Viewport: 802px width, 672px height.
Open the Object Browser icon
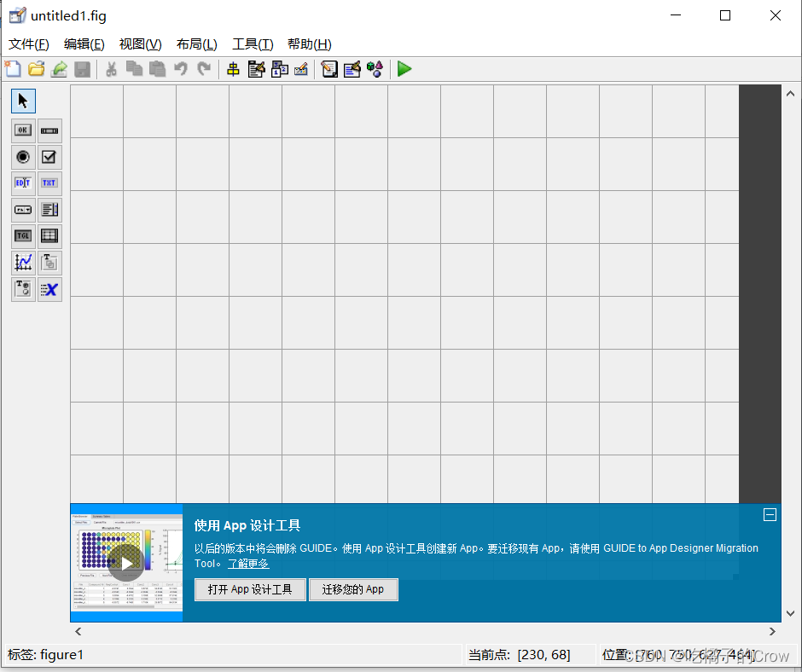[375, 69]
